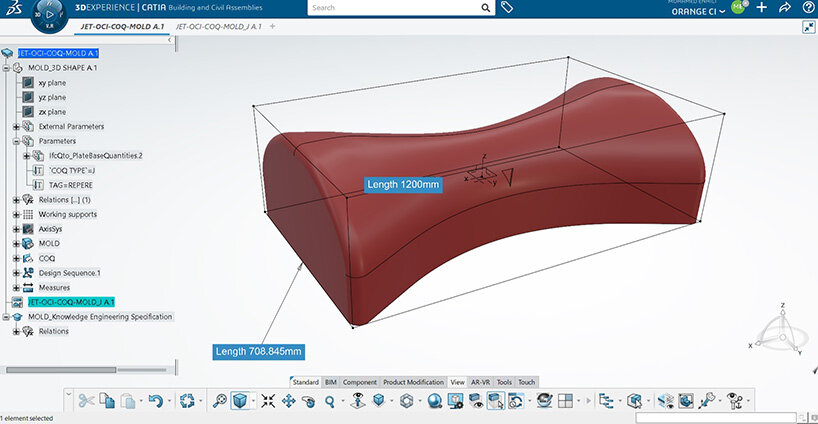The height and width of the screenshot is (424, 818).
Task: Select the Product Modification tab
Action: tap(413, 382)
